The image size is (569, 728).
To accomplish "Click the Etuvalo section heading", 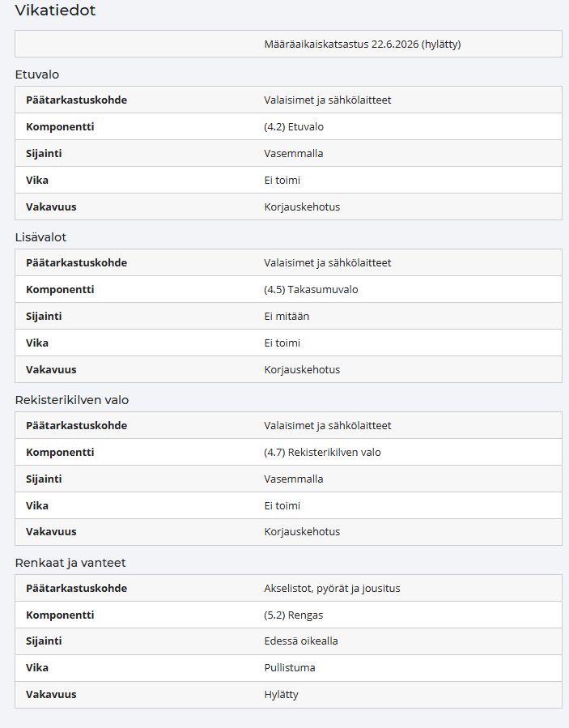I will pyautogui.click(x=37, y=75).
